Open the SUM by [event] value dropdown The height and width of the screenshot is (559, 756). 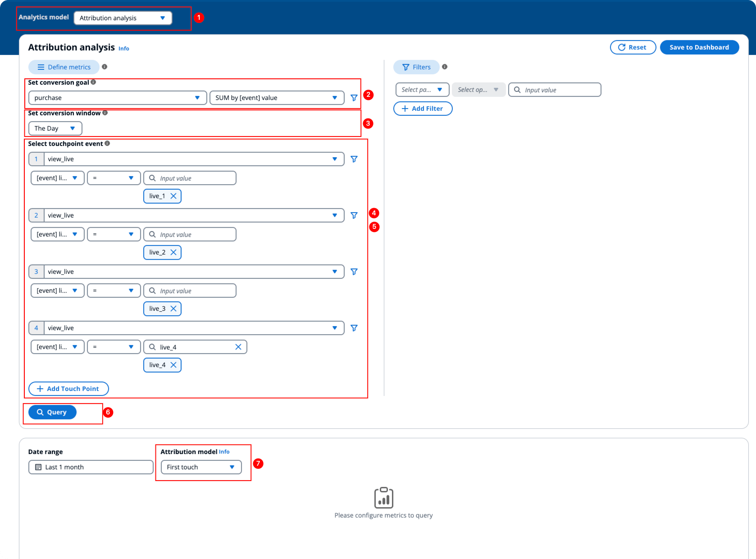(x=277, y=98)
